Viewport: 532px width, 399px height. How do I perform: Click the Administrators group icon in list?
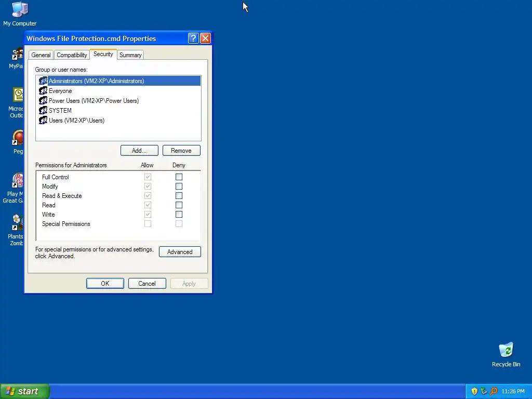(x=43, y=81)
